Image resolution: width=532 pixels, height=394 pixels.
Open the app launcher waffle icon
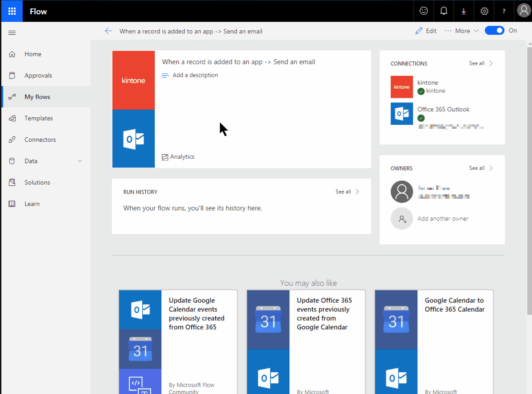[x=12, y=11]
